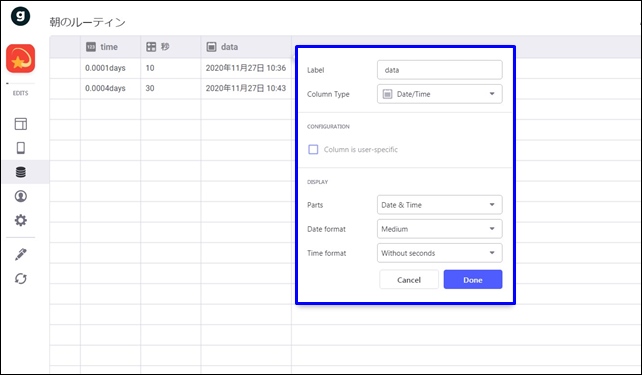Screen dimensions: 642x375
Task: Select the phone preview icon in sidebar
Action: pos(20,148)
